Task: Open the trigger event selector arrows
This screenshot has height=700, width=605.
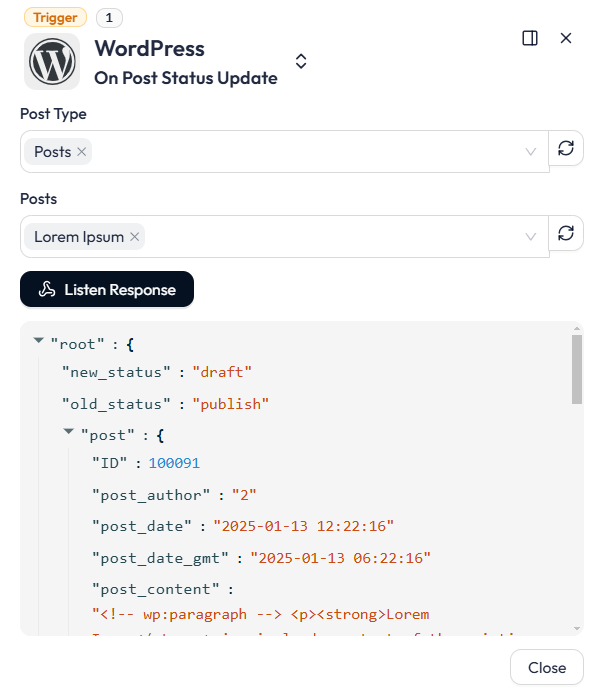Action: 301,61
